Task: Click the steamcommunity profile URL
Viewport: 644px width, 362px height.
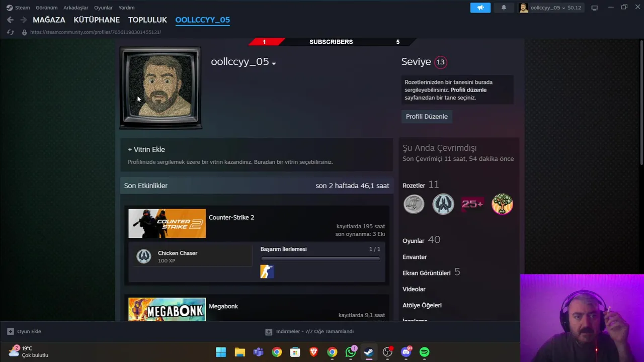Action: click(96, 32)
